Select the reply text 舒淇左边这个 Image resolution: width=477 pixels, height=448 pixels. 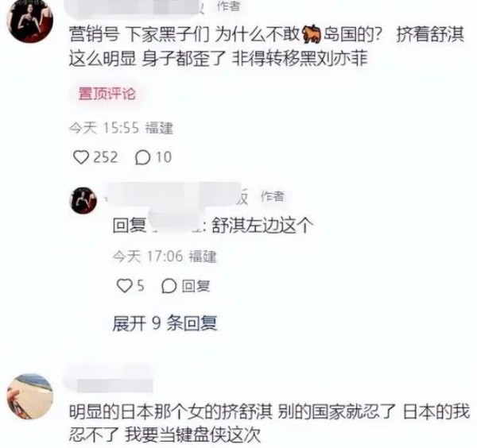click(x=262, y=226)
